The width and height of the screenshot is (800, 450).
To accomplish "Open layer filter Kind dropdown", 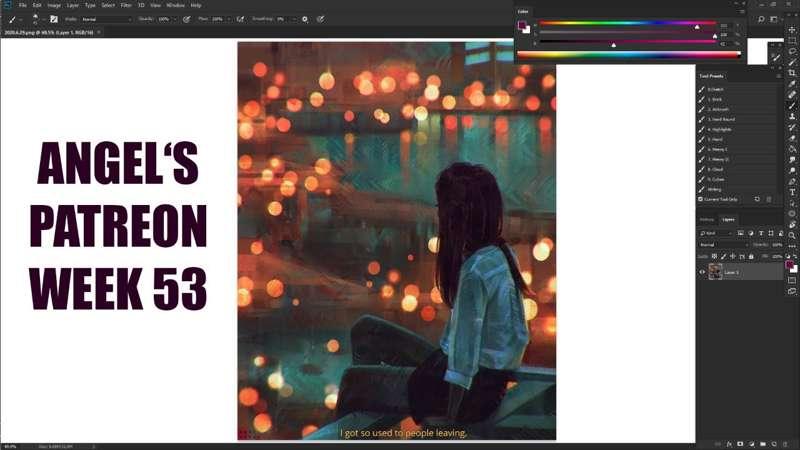I will tap(715, 233).
